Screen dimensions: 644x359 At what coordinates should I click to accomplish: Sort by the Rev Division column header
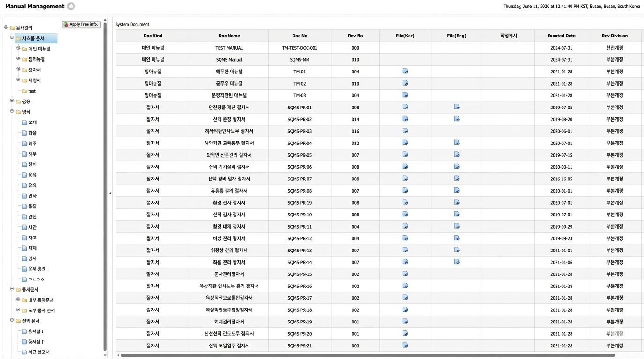(x=615, y=36)
